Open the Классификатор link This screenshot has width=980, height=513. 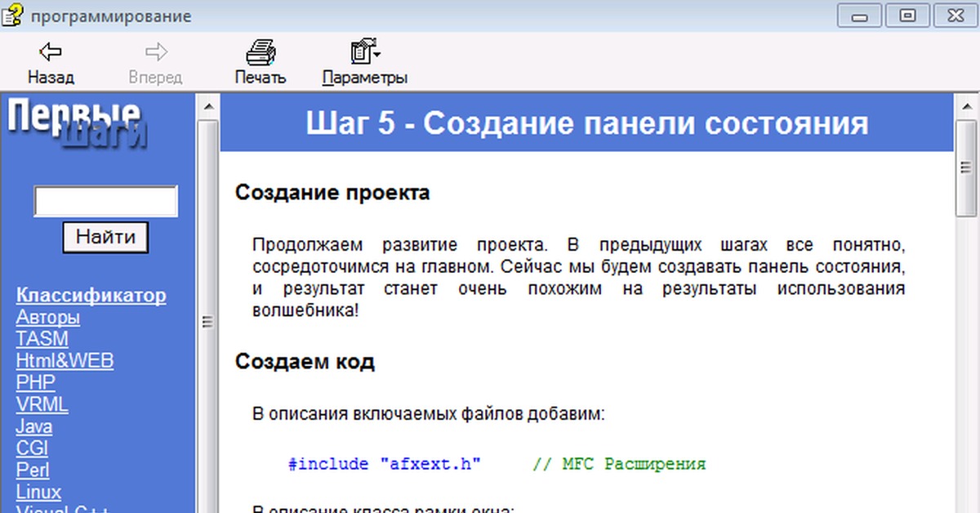tap(91, 295)
